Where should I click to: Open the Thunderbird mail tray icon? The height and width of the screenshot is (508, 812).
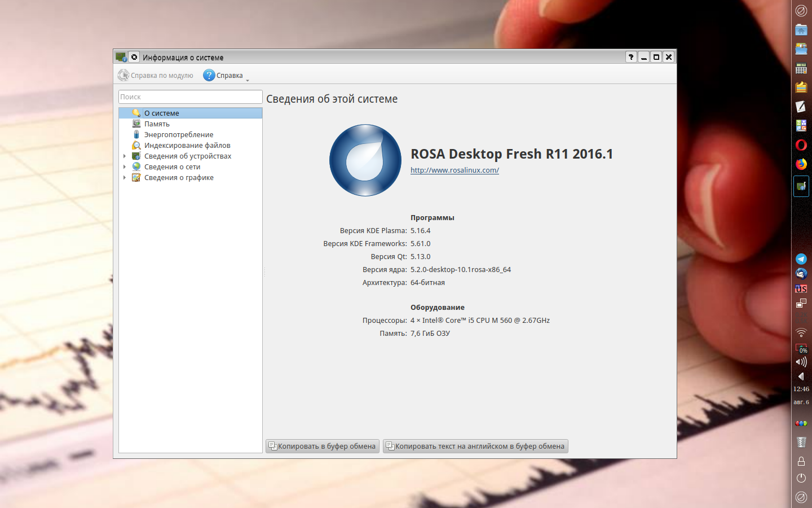point(801,274)
